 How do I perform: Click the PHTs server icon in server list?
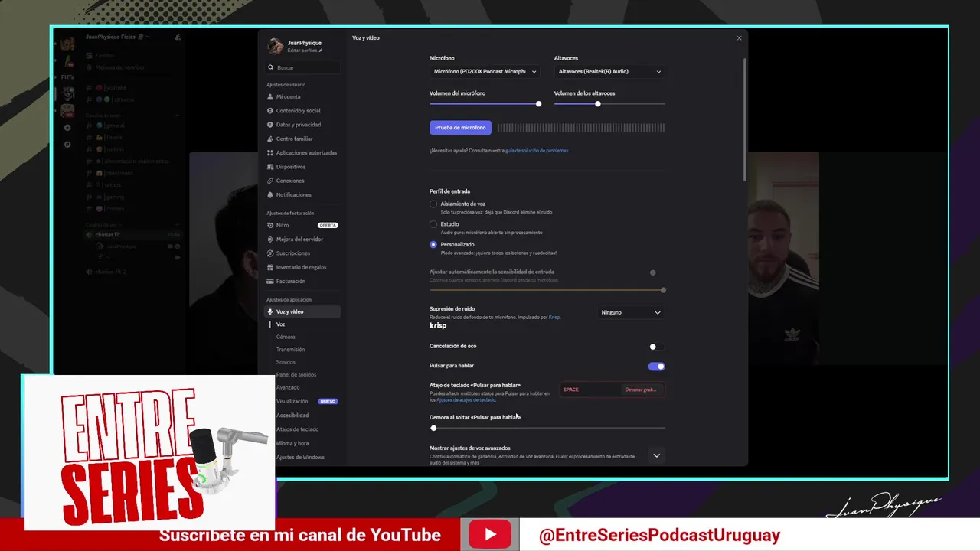67,77
